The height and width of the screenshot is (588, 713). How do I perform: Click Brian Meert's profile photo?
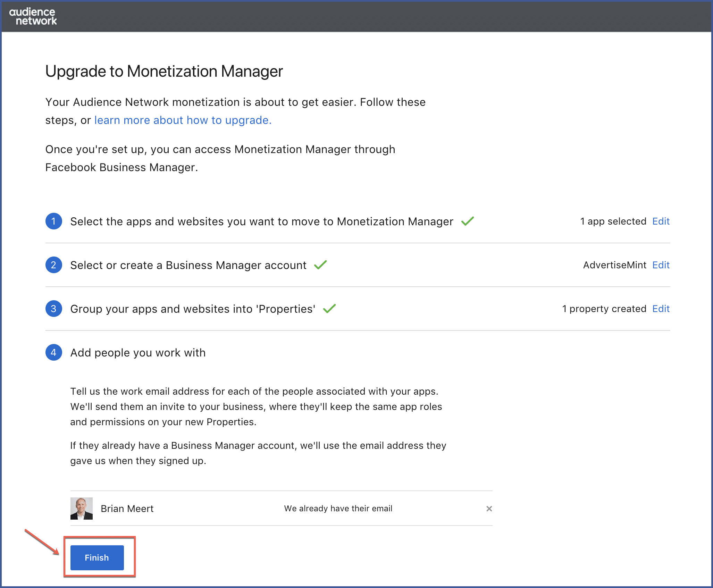[82, 509]
